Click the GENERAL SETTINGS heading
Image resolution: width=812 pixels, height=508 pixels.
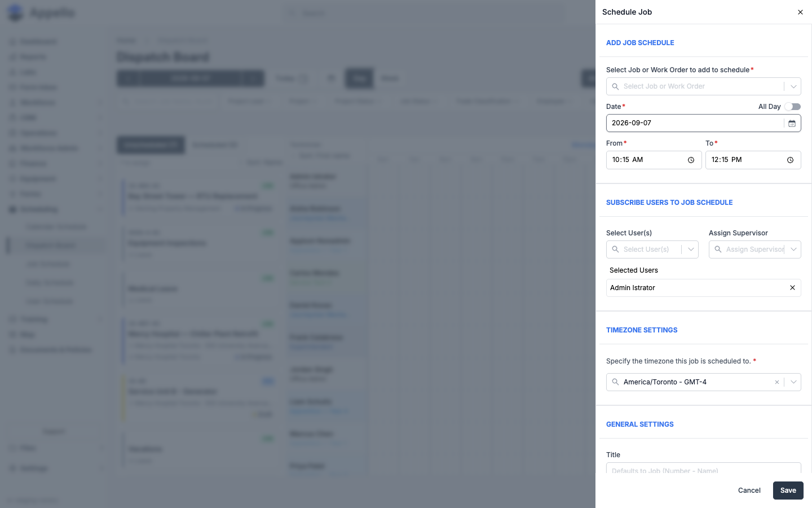[x=639, y=424]
